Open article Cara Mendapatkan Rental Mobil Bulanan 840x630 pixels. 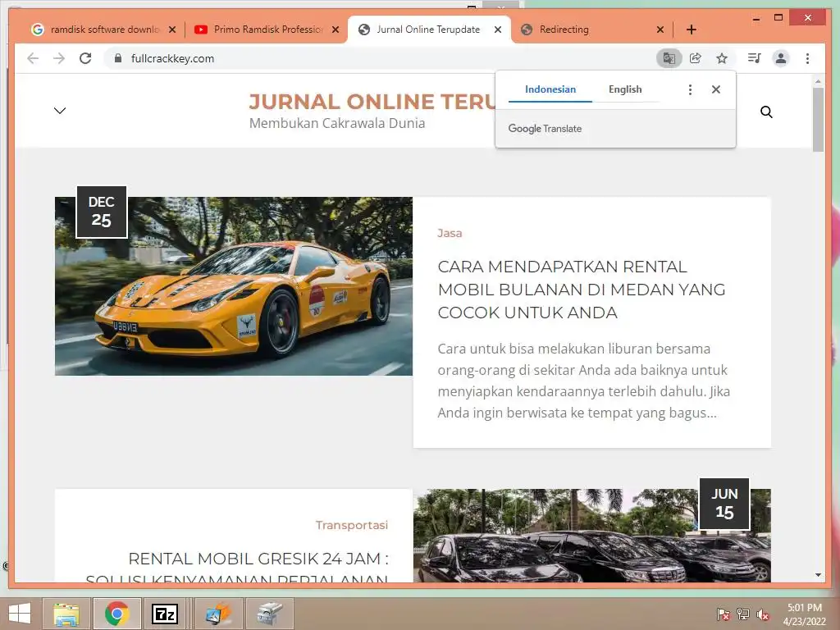[x=582, y=290]
